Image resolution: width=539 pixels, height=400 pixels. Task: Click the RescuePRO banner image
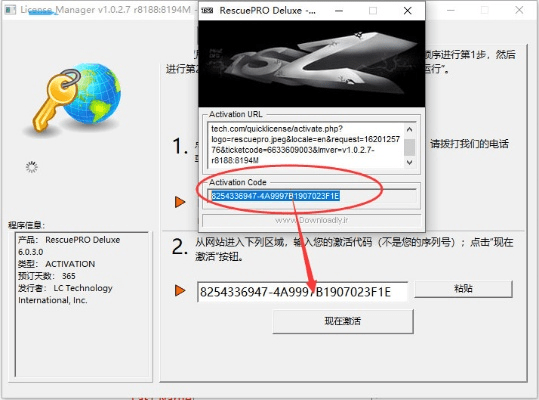[x=312, y=64]
